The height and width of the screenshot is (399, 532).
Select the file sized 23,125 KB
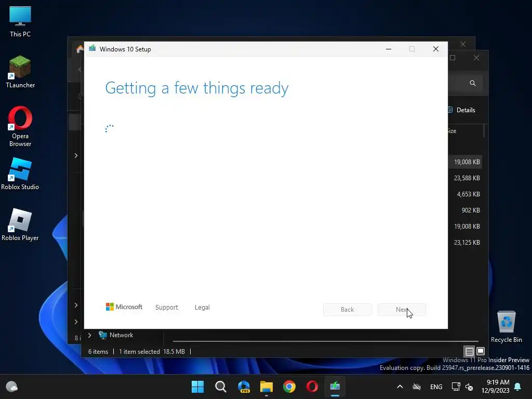click(467, 243)
